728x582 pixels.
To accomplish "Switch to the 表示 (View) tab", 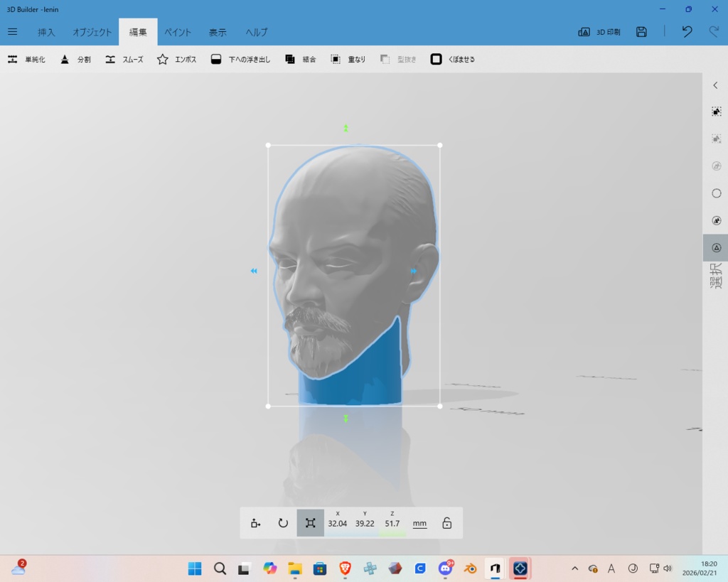I will pyautogui.click(x=218, y=32).
